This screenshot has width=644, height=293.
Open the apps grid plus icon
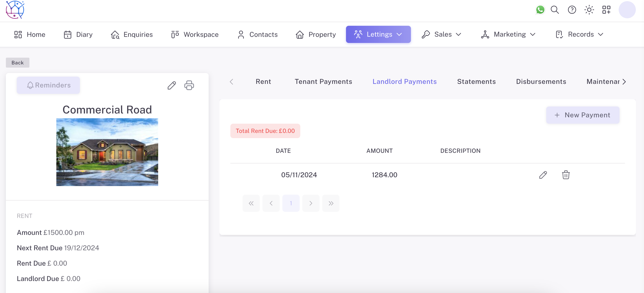(606, 10)
